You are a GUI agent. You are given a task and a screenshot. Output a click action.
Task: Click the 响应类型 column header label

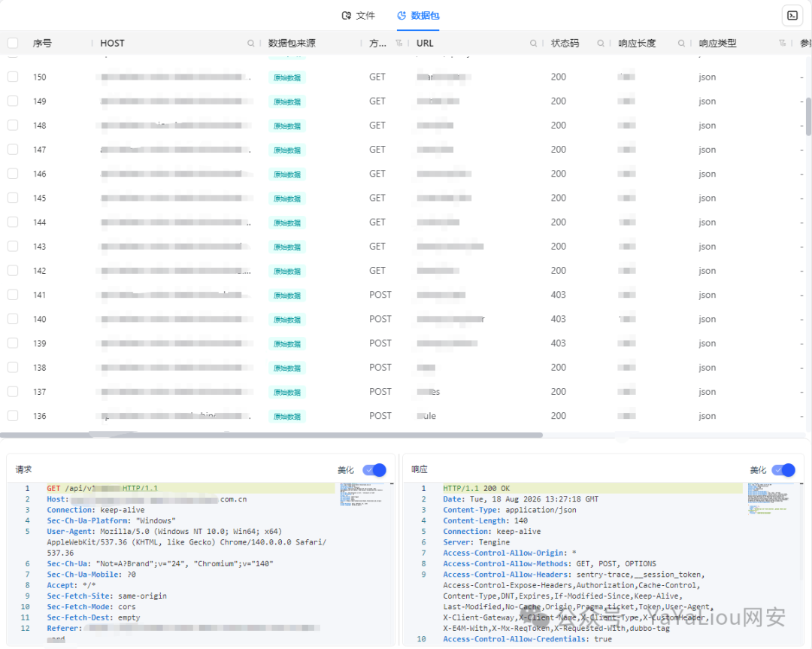[x=717, y=44]
